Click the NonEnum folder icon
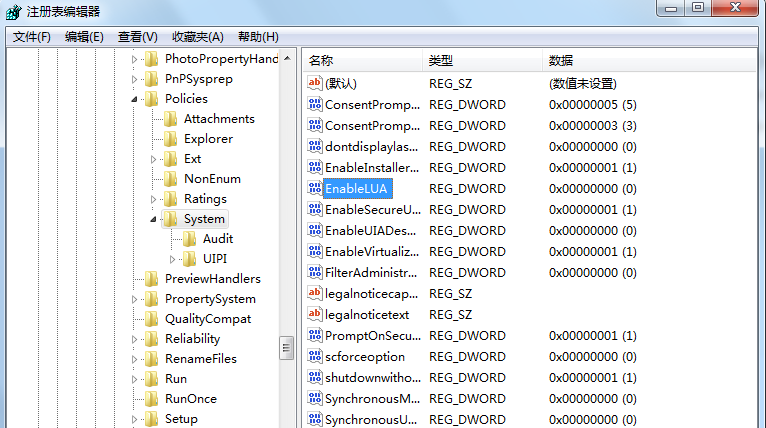This screenshot has width=766, height=428. pos(170,179)
